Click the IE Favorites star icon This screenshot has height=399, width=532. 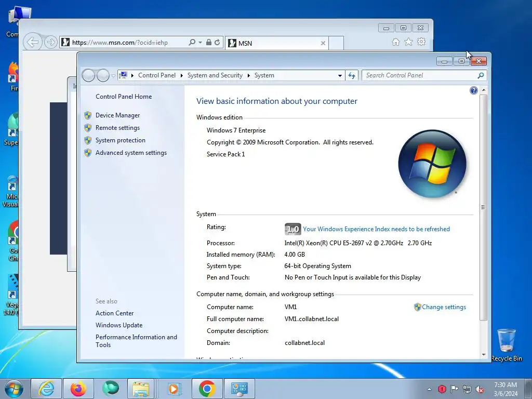click(408, 42)
